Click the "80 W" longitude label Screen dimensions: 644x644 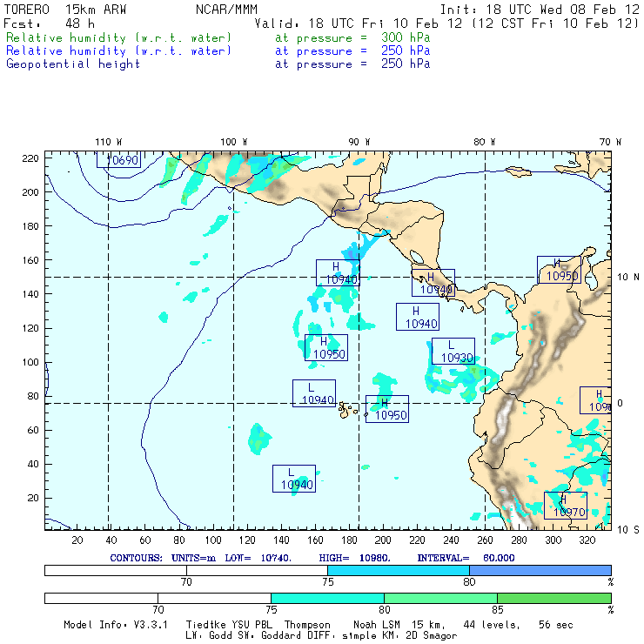coord(485,142)
